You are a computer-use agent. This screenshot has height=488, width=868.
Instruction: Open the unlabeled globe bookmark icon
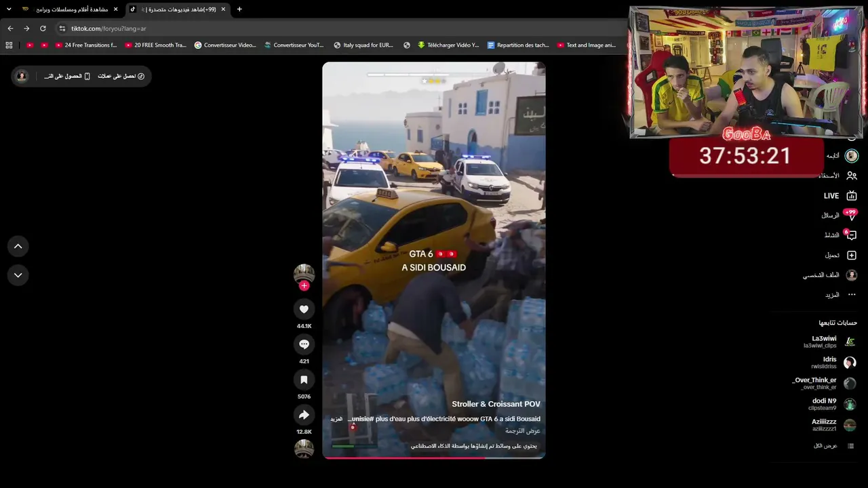(407, 45)
